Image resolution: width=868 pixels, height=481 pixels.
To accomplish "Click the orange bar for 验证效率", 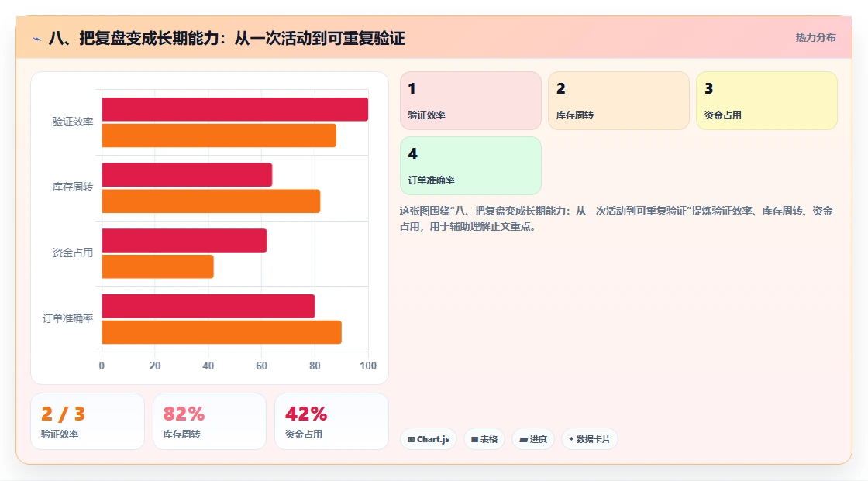I will 219,136.
